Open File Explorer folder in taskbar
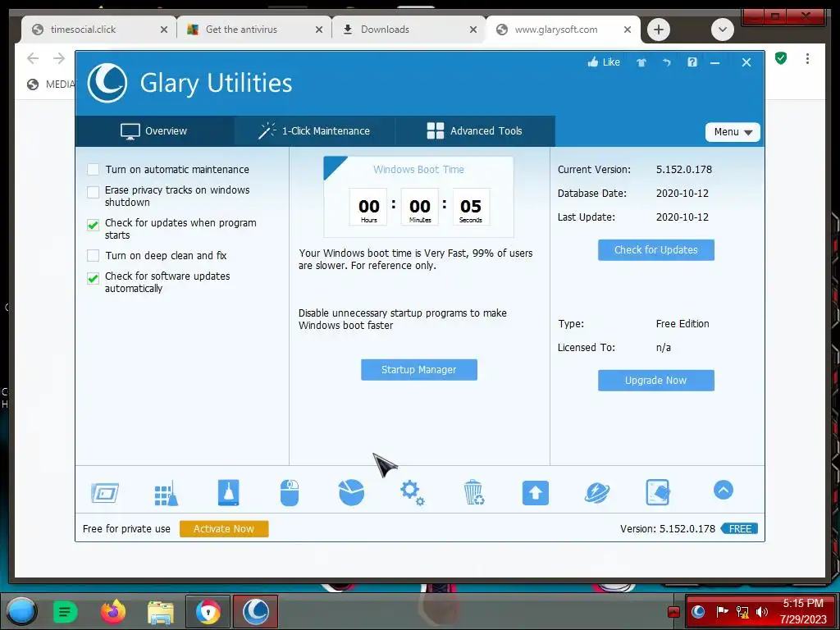Image resolution: width=840 pixels, height=630 pixels. (x=161, y=612)
